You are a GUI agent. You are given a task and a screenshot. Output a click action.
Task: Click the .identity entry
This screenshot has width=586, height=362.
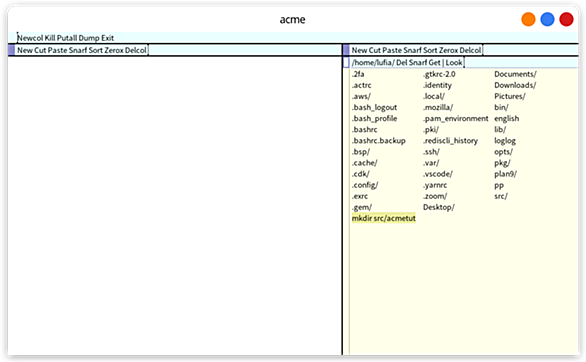(x=437, y=85)
